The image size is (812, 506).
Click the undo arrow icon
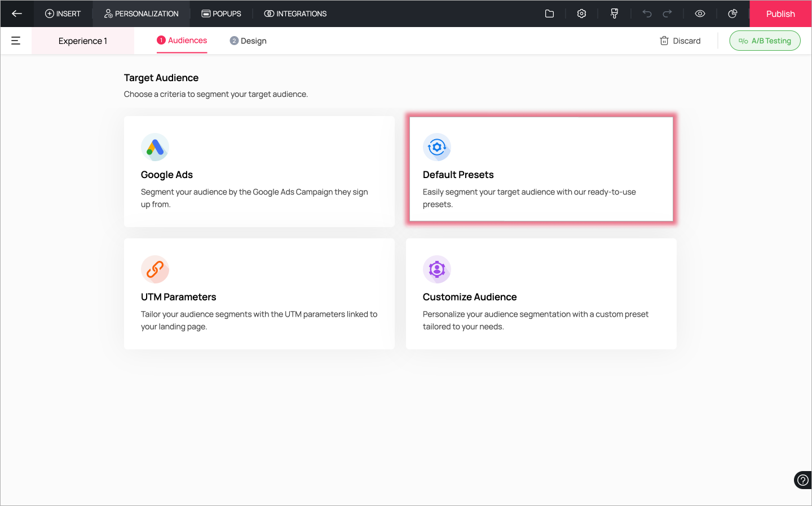[x=647, y=14]
